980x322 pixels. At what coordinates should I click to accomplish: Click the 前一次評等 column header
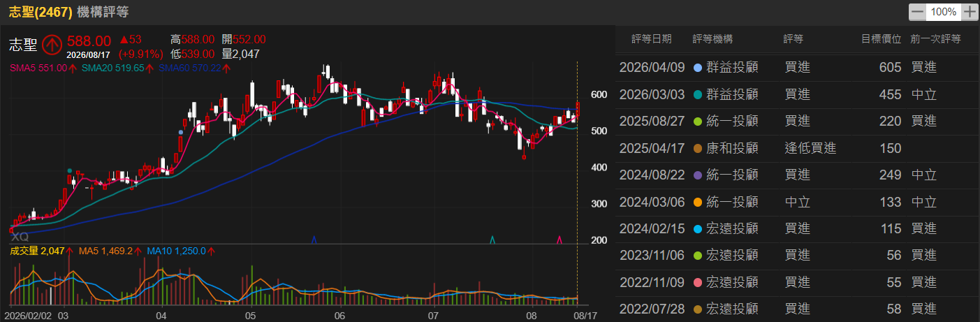[x=936, y=39]
